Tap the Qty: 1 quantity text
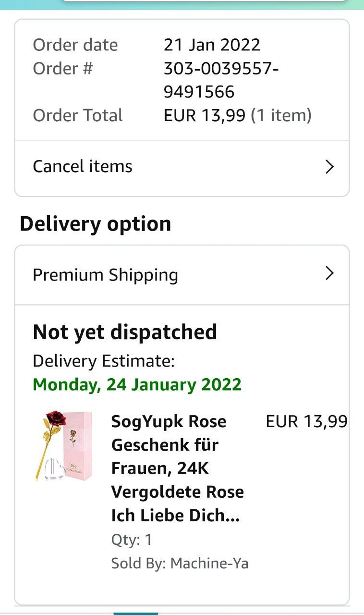This screenshot has width=364, height=615. click(132, 540)
